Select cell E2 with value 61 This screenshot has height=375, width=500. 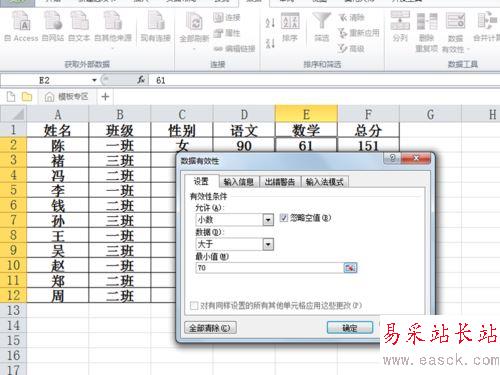(306, 145)
